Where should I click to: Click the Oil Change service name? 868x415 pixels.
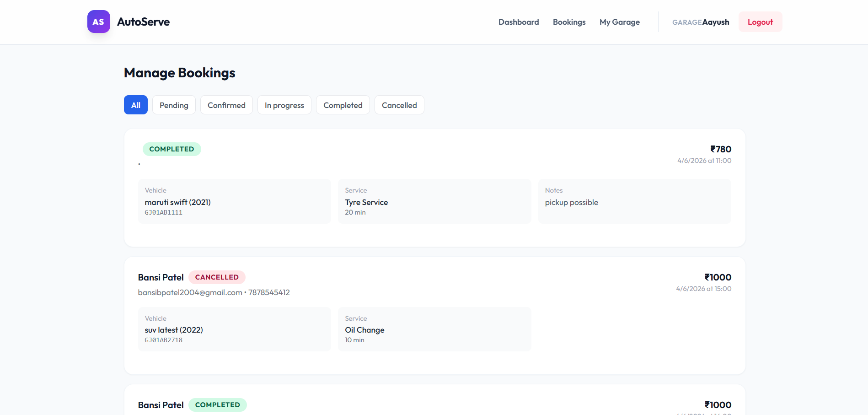pyautogui.click(x=364, y=330)
